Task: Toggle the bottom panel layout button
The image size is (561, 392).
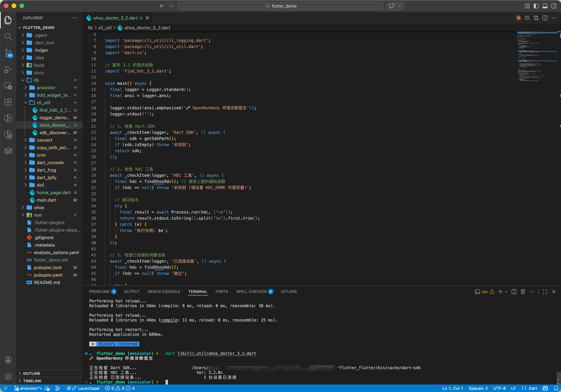Action: [x=545, y=6]
